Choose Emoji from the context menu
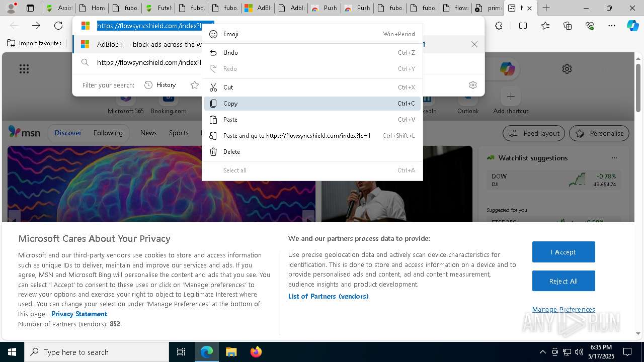Viewport: 644px width, 362px height. tap(312, 34)
